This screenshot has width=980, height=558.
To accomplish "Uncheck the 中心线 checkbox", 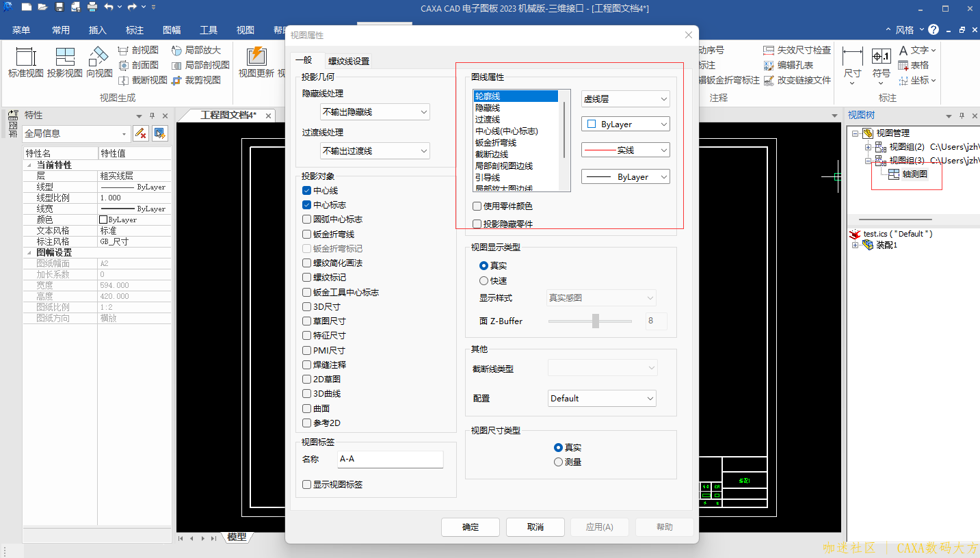I will (307, 191).
